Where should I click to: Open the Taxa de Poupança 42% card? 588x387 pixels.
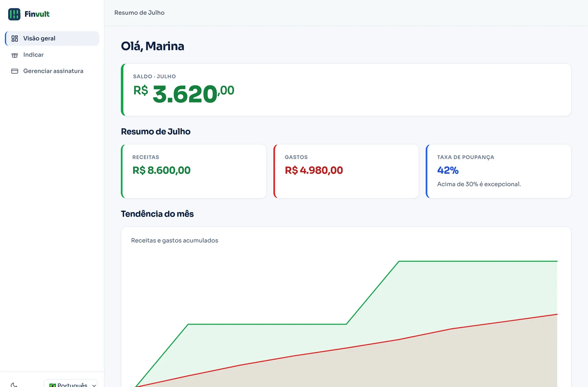pyautogui.click(x=499, y=171)
